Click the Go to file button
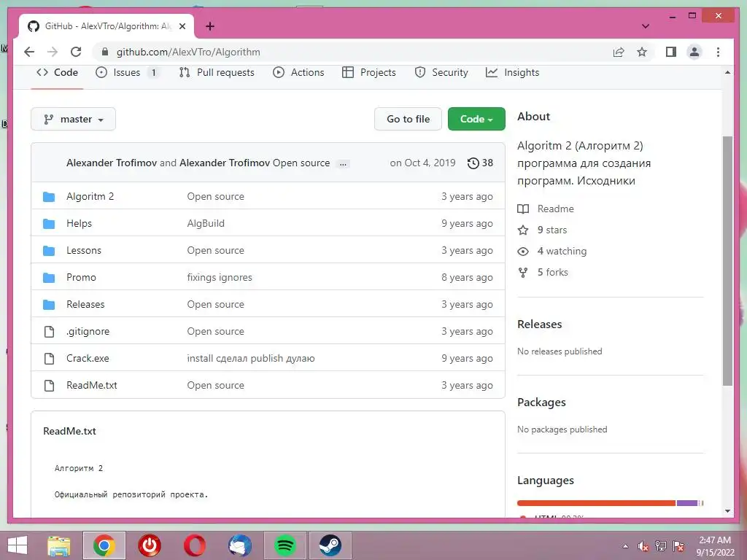 [x=409, y=119]
